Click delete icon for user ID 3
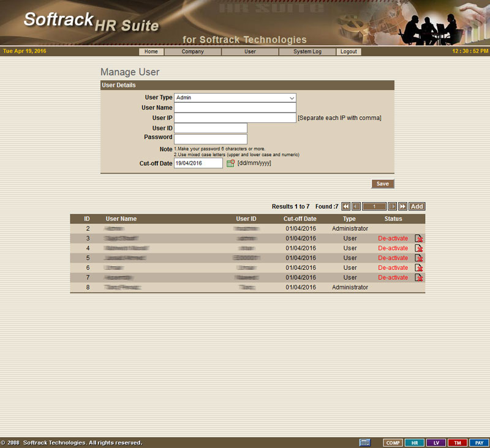The image size is (490, 448). [x=419, y=238]
